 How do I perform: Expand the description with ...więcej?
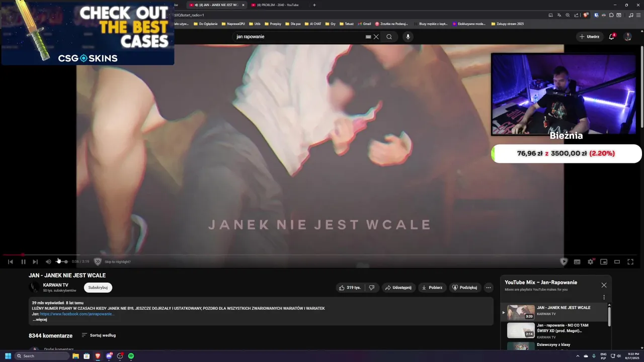(x=40, y=319)
